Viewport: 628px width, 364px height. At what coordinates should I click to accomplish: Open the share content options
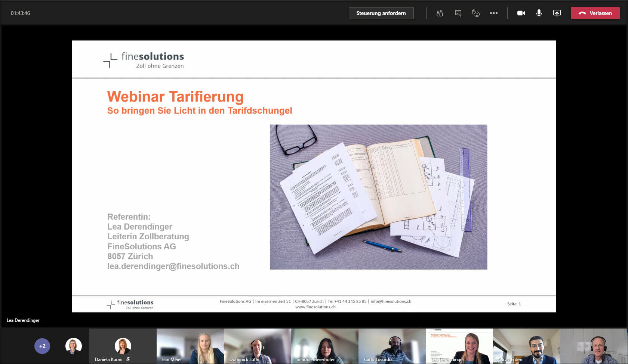pos(557,13)
